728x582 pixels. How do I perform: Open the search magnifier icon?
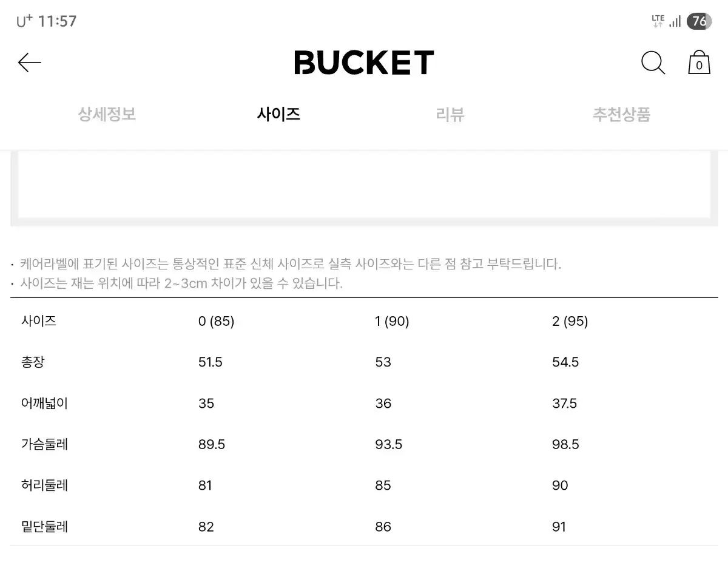pyautogui.click(x=653, y=63)
